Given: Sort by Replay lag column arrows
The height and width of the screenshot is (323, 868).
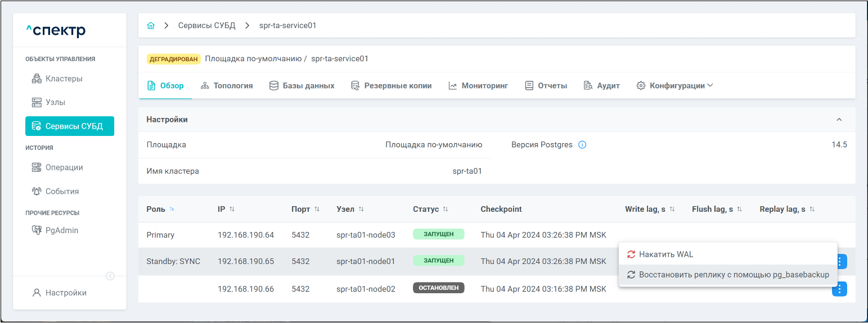Looking at the screenshot, I should (x=812, y=210).
